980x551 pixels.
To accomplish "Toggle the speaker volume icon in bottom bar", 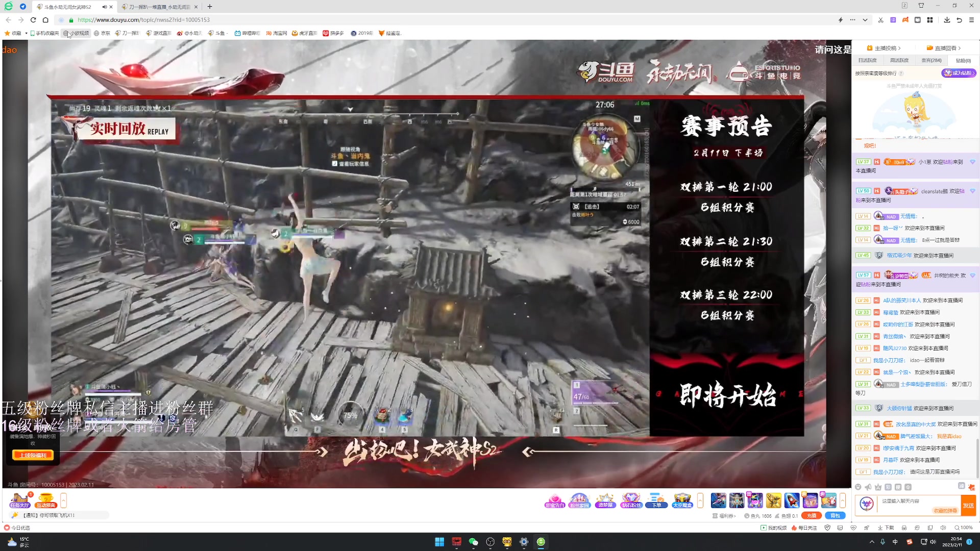I will click(x=942, y=528).
